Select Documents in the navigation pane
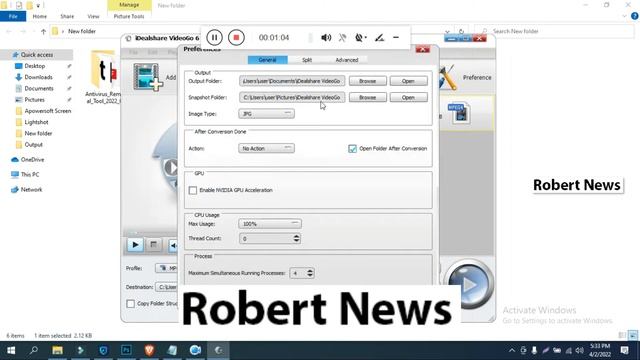 click(39, 88)
